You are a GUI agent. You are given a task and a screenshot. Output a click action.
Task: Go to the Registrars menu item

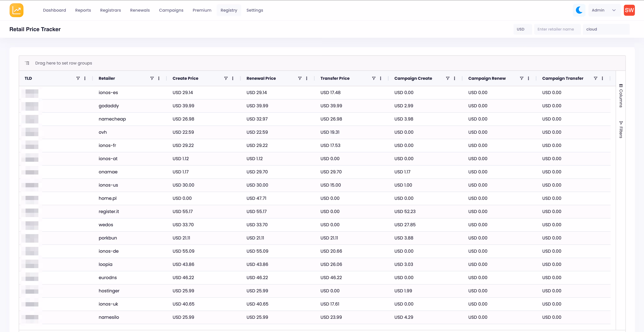(110, 10)
